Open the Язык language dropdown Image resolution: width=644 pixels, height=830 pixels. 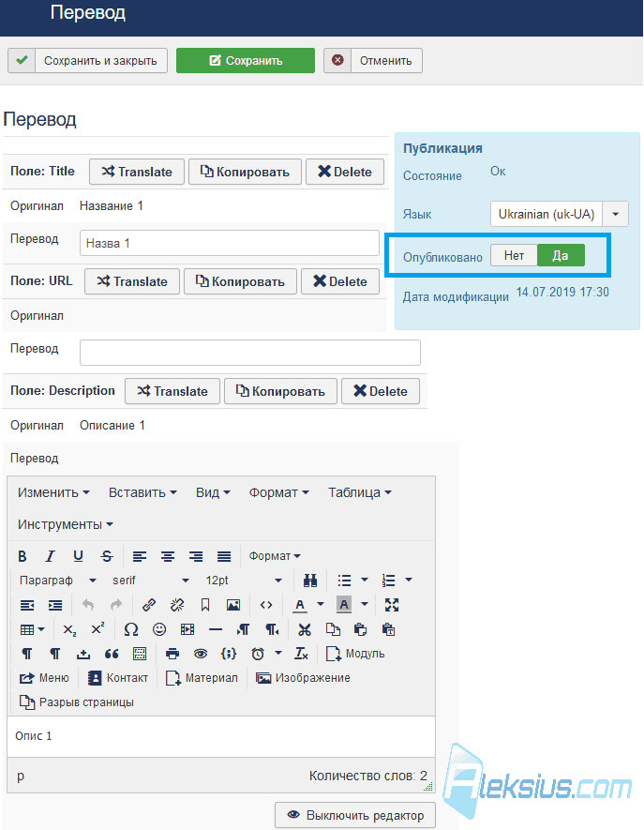pyautogui.click(x=560, y=214)
